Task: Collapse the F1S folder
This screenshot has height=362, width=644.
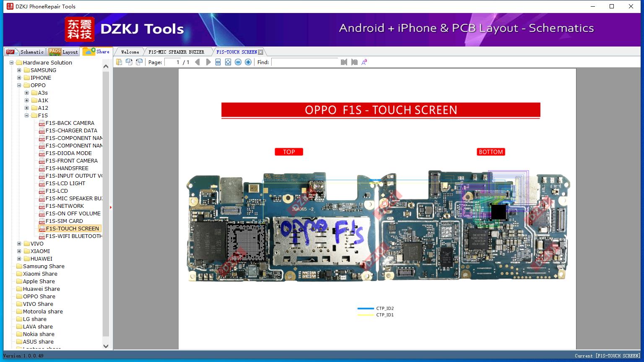Action: [27, 116]
